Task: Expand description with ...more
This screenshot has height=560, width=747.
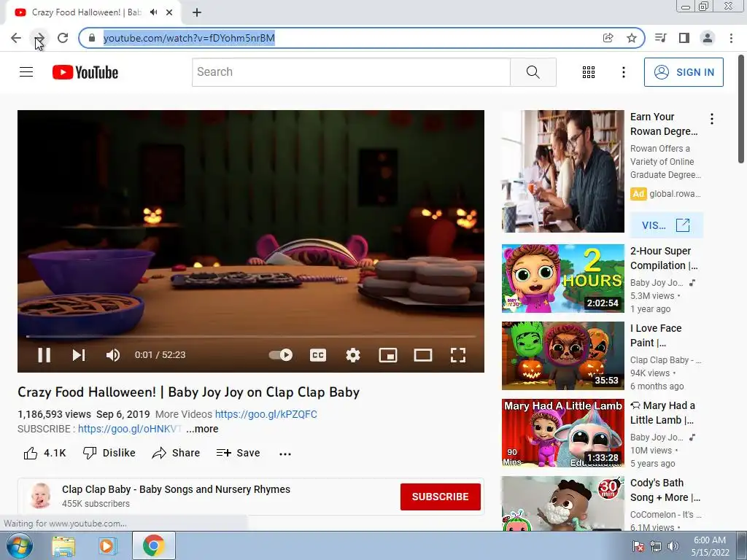Action: pos(202,429)
